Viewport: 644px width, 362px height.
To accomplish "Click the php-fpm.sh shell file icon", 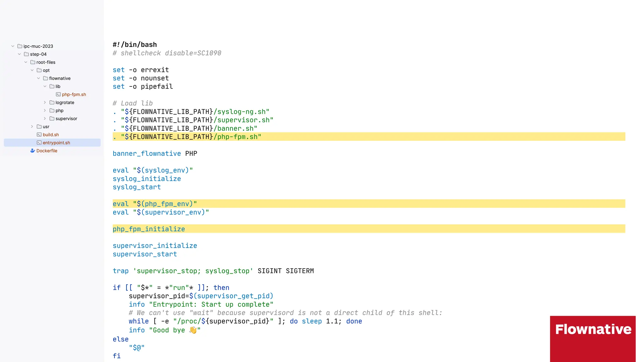I will (x=58, y=94).
